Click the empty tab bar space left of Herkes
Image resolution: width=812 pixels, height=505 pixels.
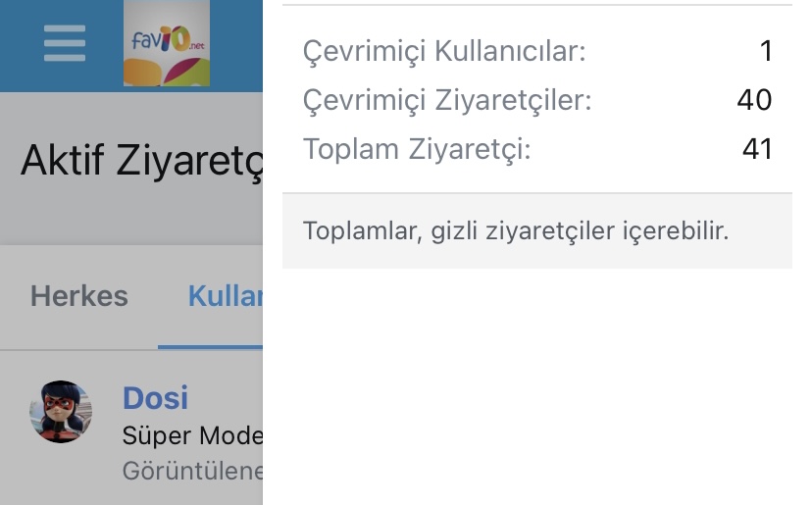coord(14,296)
